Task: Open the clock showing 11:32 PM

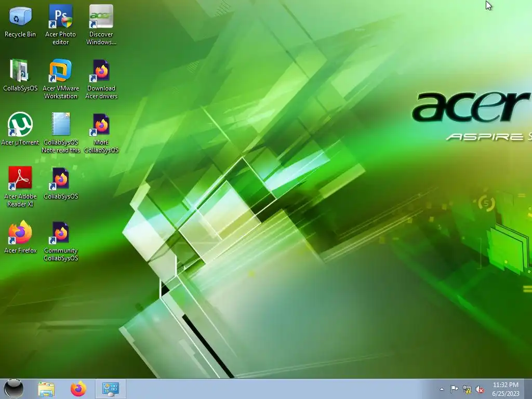Action: point(506,389)
